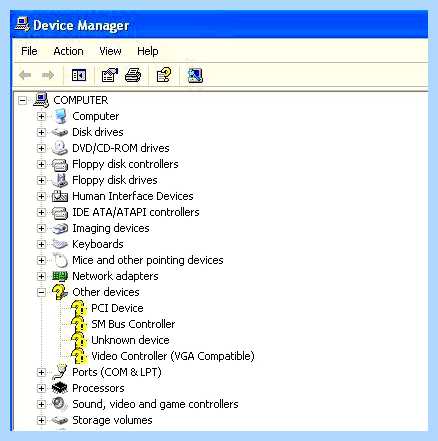Select the Unknown device entry

click(x=130, y=340)
